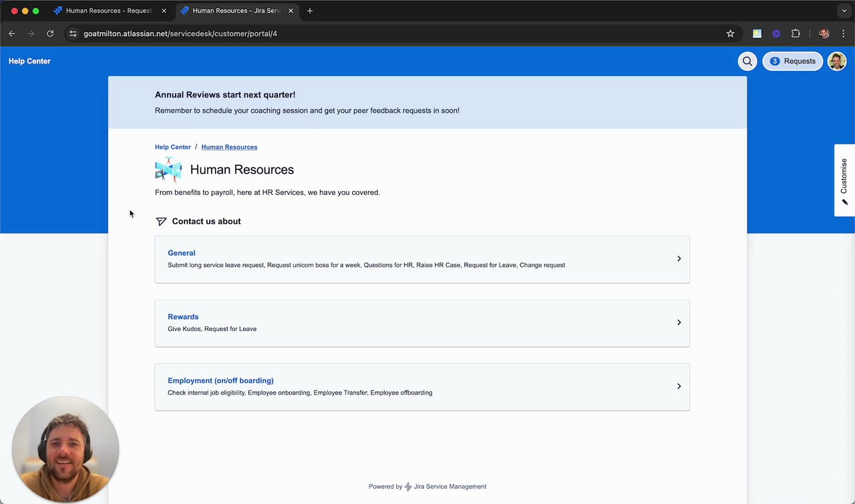Open the Customise side panel
Screen dimensions: 855x504
click(844, 180)
